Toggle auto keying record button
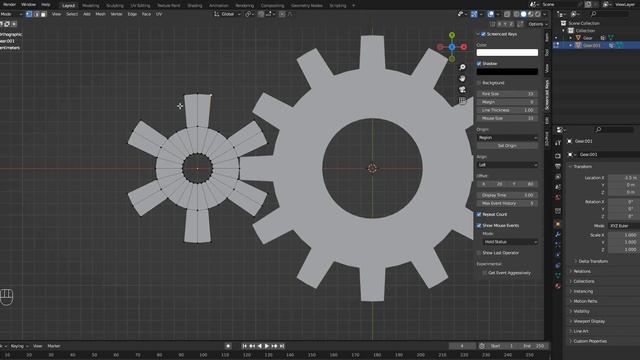Screen dimensions: 640x360 coord(228,346)
